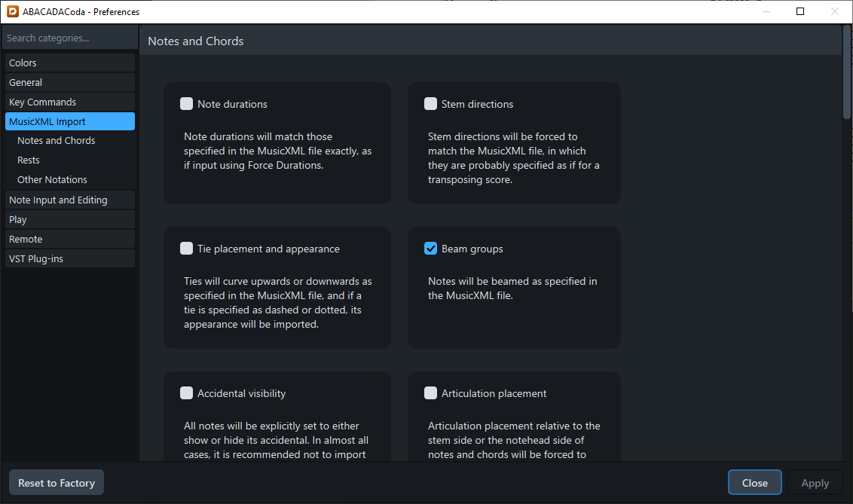
Task: Enable Accidental visibility import
Action: pos(186,393)
